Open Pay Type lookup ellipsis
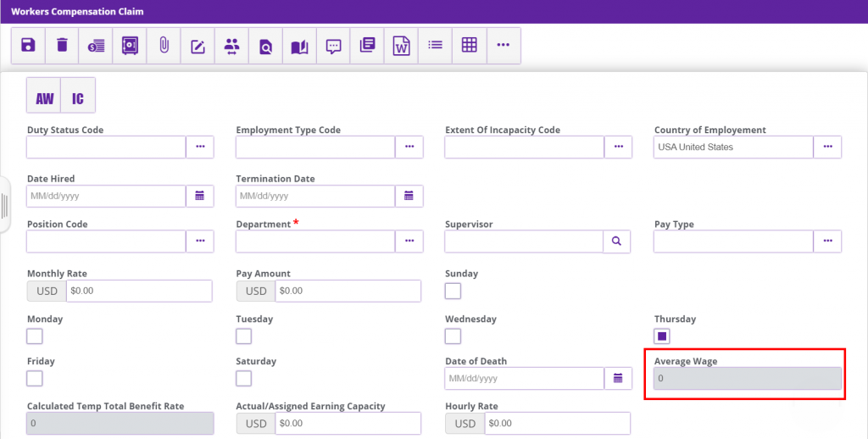868x439 pixels. (x=828, y=241)
